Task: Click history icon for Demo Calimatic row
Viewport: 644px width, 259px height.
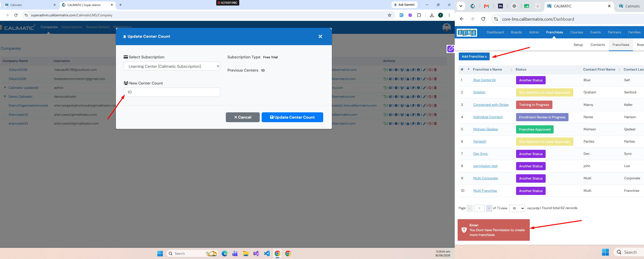Action: point(385,97)
